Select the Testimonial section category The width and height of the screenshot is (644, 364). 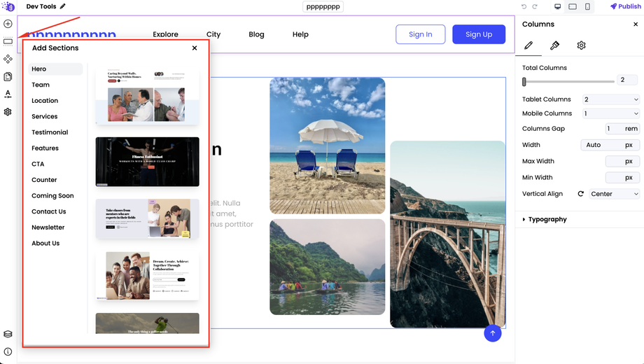click(50, 132)
